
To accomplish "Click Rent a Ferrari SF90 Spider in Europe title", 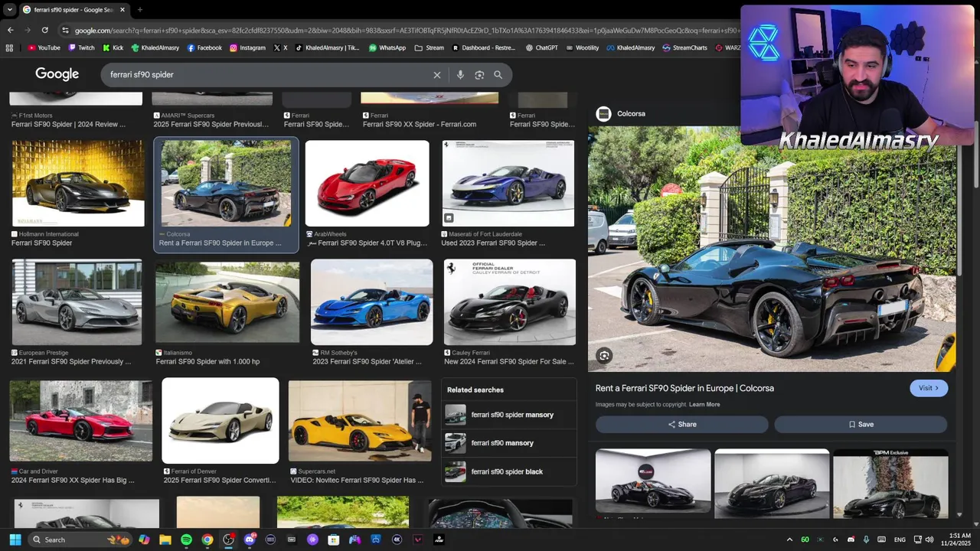I will coord(684,388).
